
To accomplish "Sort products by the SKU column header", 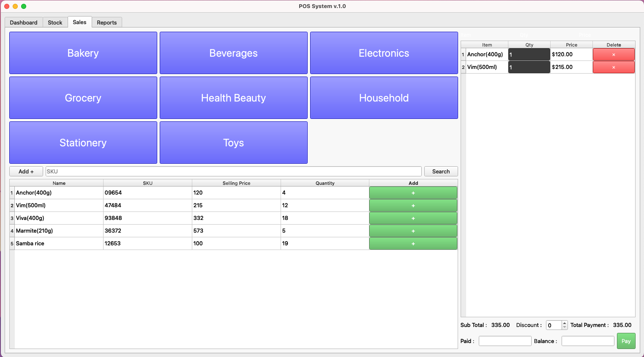I will point(148,183).
